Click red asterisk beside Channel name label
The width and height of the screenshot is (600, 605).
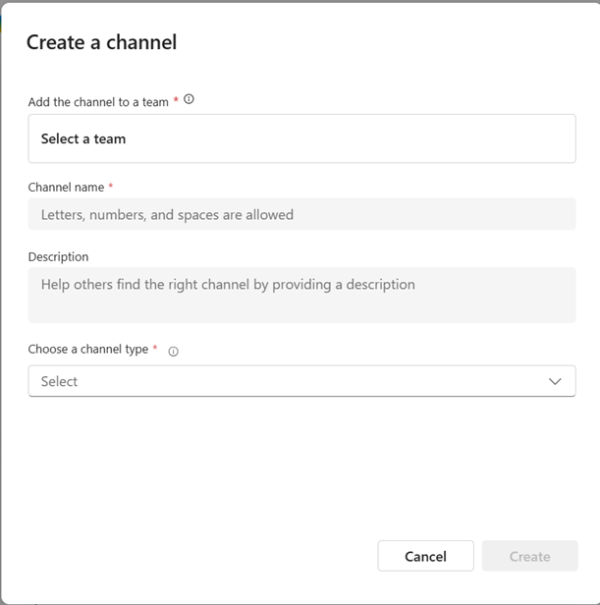pyautogui.click(x=111, y=186)
